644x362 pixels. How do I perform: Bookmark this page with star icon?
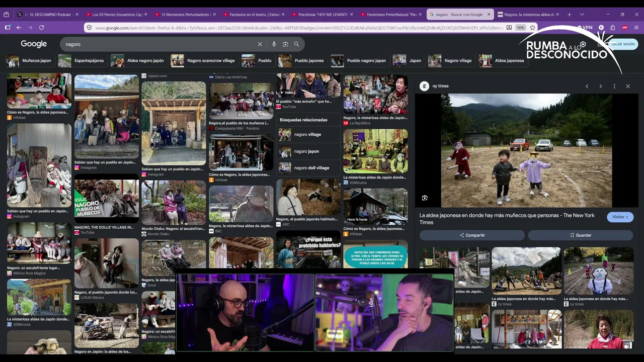tap(532, 28)
